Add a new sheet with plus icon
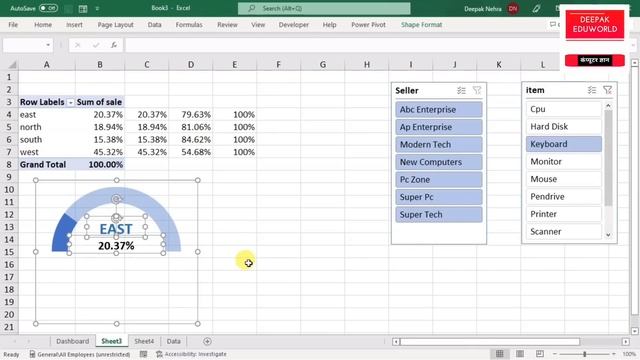 pos(207,341)
